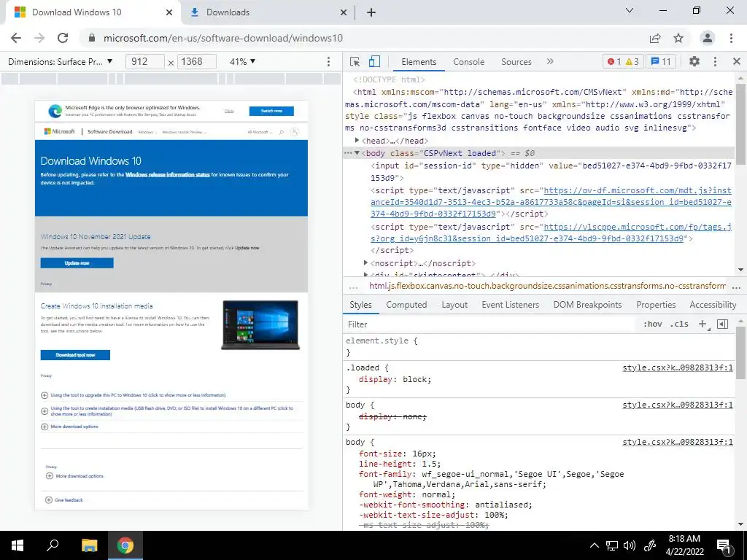Open Chrome profile avatar

tap(708, 38)
